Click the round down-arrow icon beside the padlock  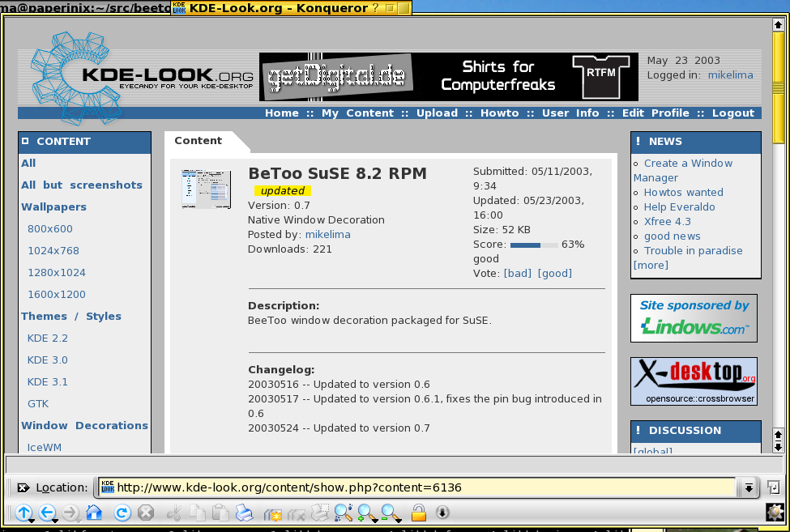pyautogui.click(x=442, y=513)
